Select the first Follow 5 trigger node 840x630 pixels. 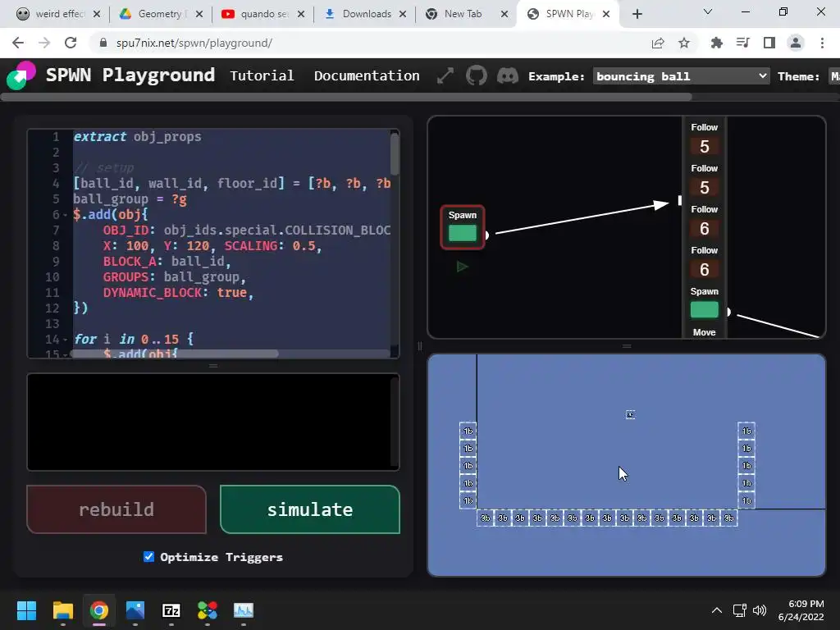(704, 139)
